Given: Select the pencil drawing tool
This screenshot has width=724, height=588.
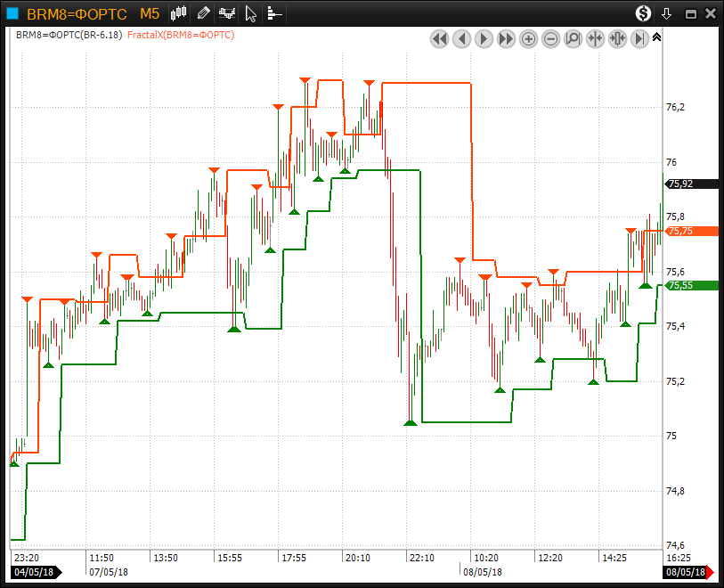Looking at the screenshot, I should [204, 13].
